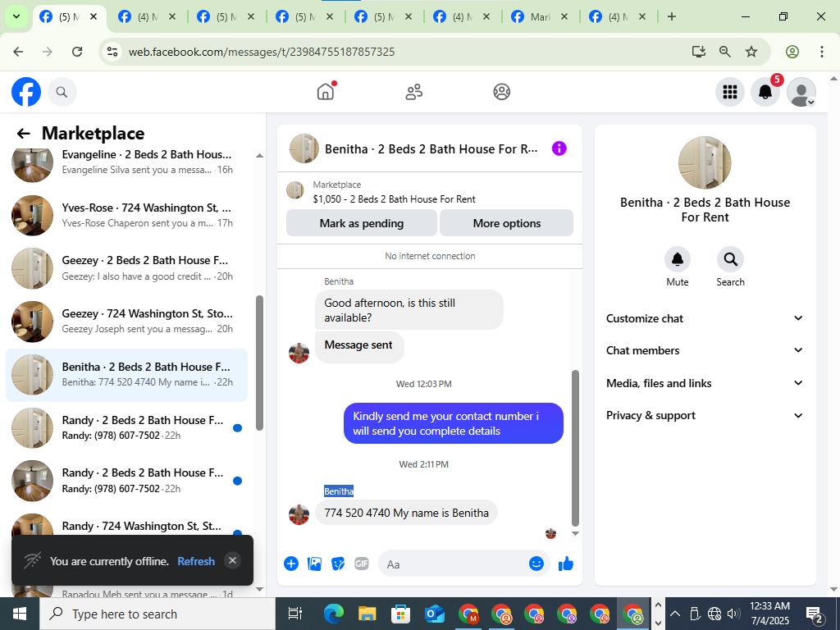Click the large listing thumbnail in right panel
Image resolution: width=840 pixels, height=630 pixels.
click(x=705, y=162)
